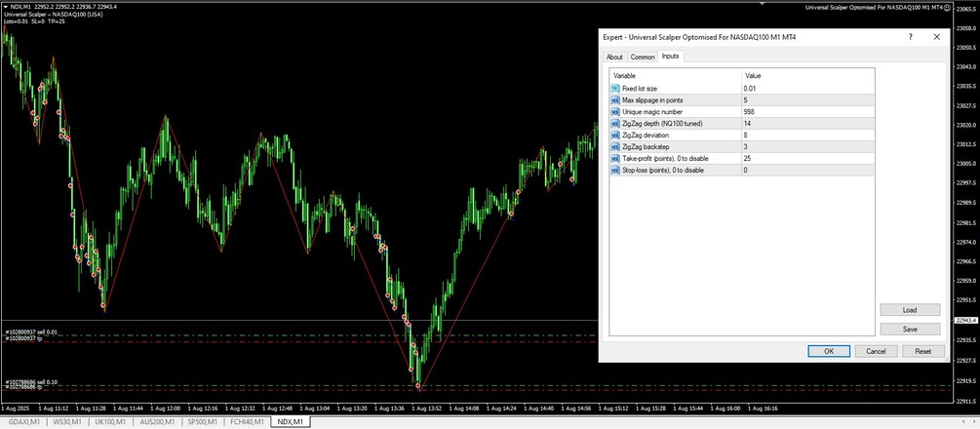Click the 'Lots=0.01 SL=0 TP=25' chart text

click(34, 21)
